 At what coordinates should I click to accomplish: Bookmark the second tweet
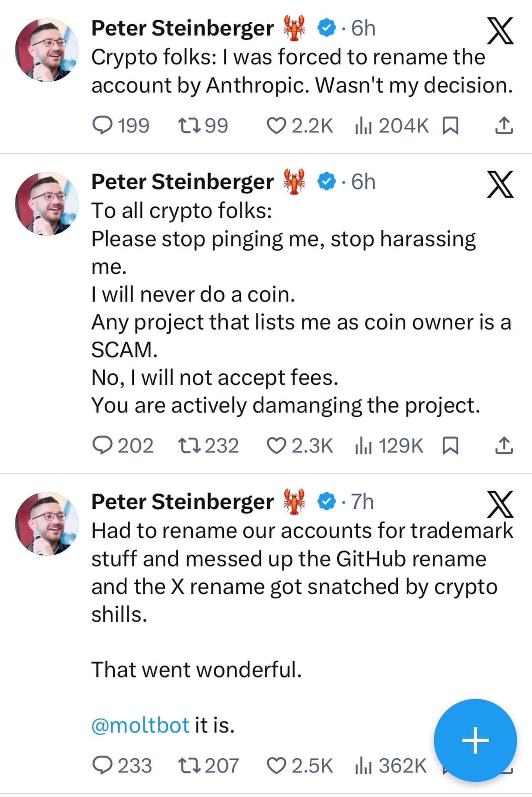451,446
